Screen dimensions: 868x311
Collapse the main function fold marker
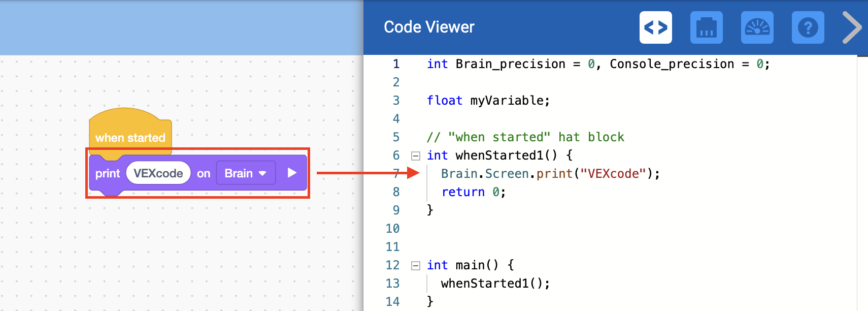416,265
